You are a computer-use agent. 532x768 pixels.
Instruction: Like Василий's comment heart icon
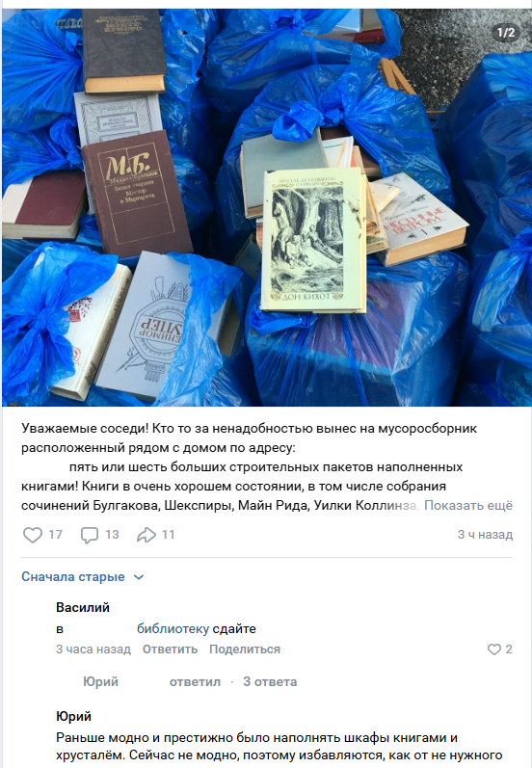(494, 649)
